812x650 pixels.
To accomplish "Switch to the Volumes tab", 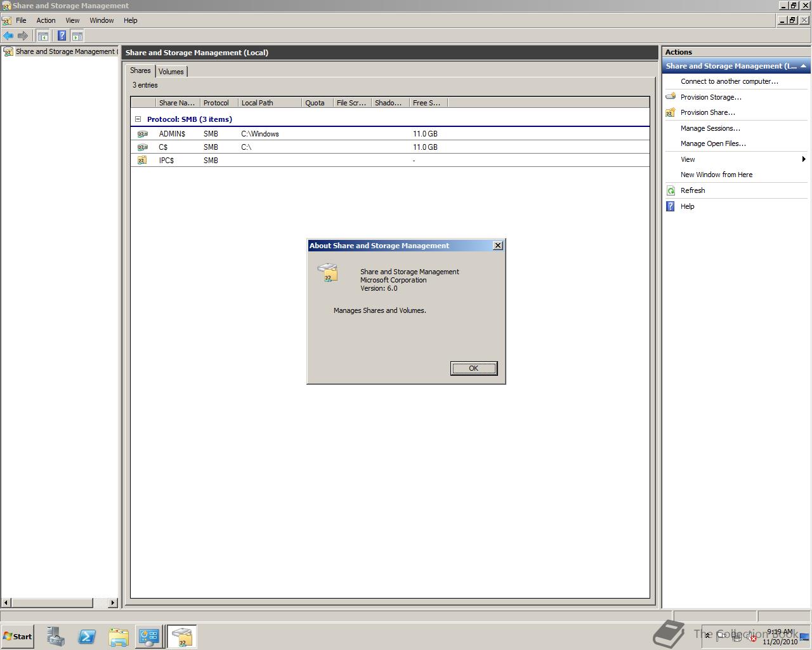I will (x=171, y=72).
